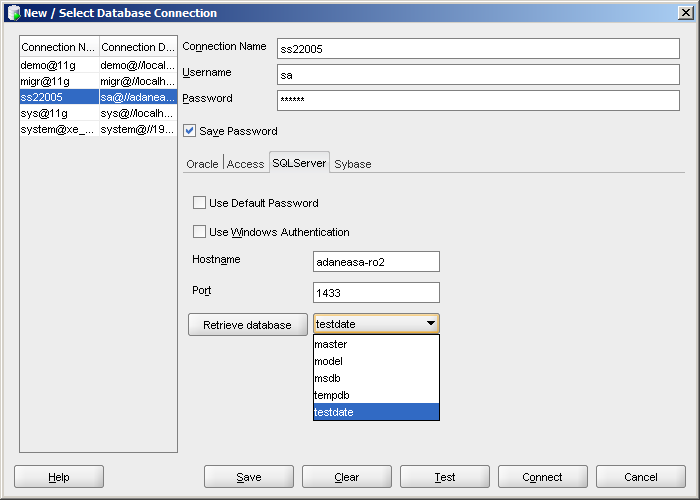Focus the Connection Name field
Image resolution: width=700 pixels, height=500 pixels.
(x=478, y=49)
